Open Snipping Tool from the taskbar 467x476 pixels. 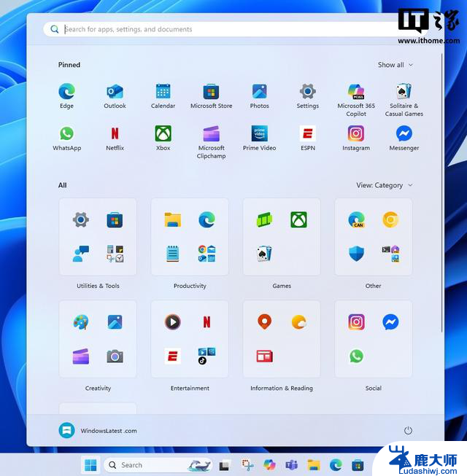247,465
